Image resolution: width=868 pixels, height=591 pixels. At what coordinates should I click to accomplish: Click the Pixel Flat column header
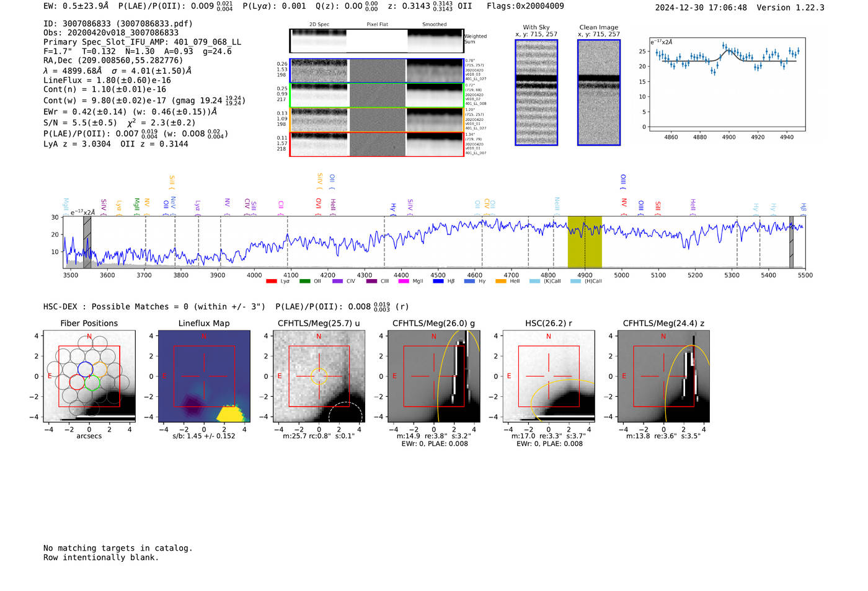377,25
